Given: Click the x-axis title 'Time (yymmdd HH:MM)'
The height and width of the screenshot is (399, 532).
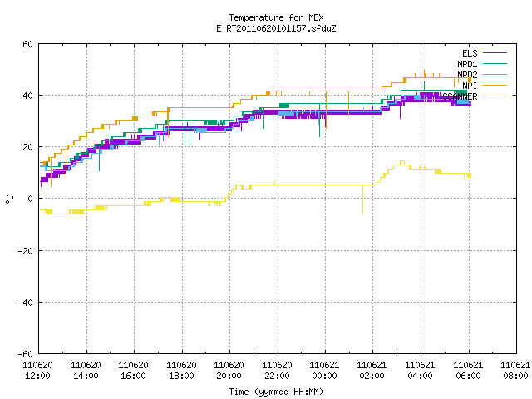Looking at the screenshot, I should click(276, 392).
